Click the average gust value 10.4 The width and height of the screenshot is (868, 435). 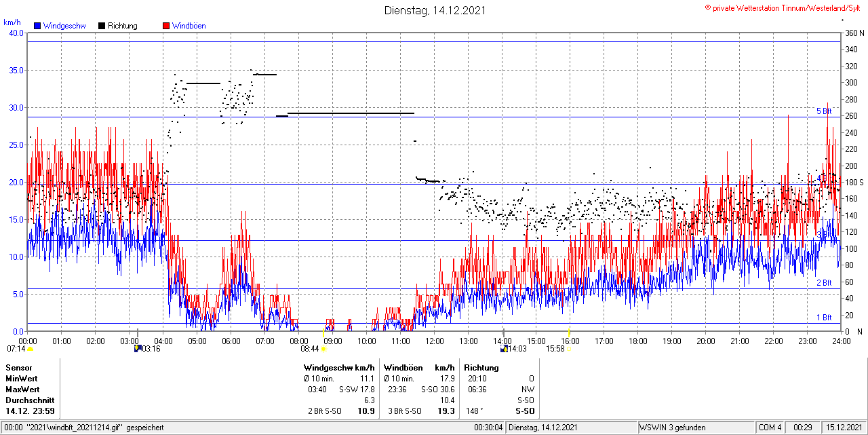448,400
